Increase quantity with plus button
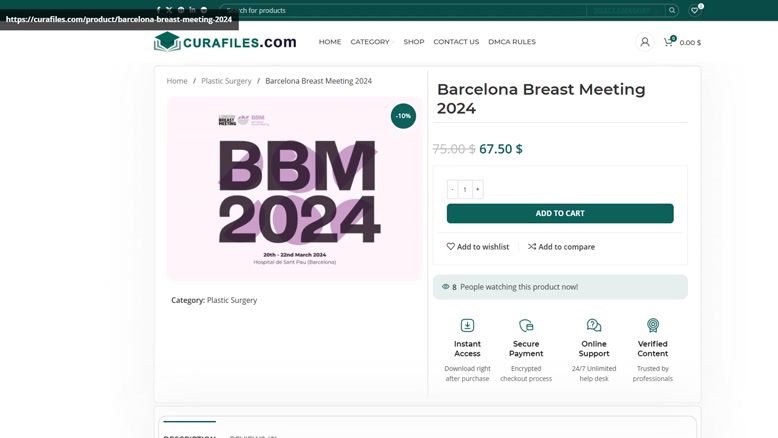The width and height of the screenshot is (778, 438). (477, 189)
